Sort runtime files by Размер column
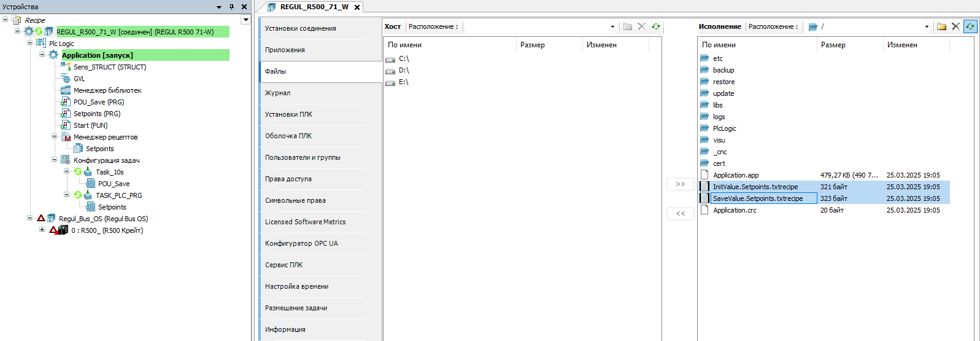980x341 pixels. coord(833,45)
